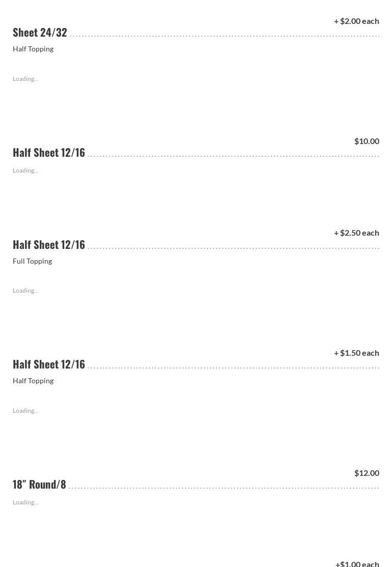
Task: Click the $12.00 price label
Action: click(367, 473)
